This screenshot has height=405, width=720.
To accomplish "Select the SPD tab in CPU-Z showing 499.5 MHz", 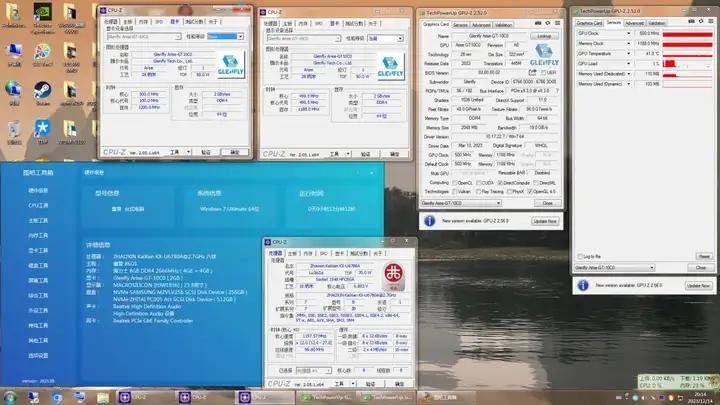I will tap(318, 23).
